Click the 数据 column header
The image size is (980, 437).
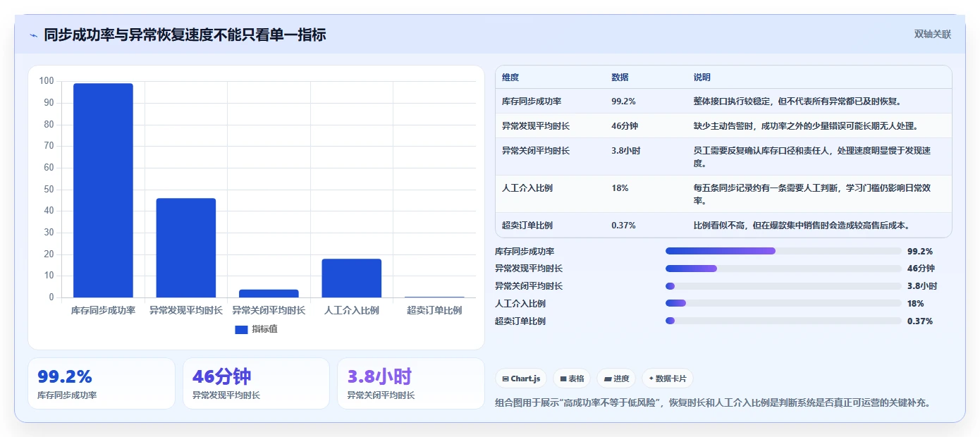tap(620, 78)
